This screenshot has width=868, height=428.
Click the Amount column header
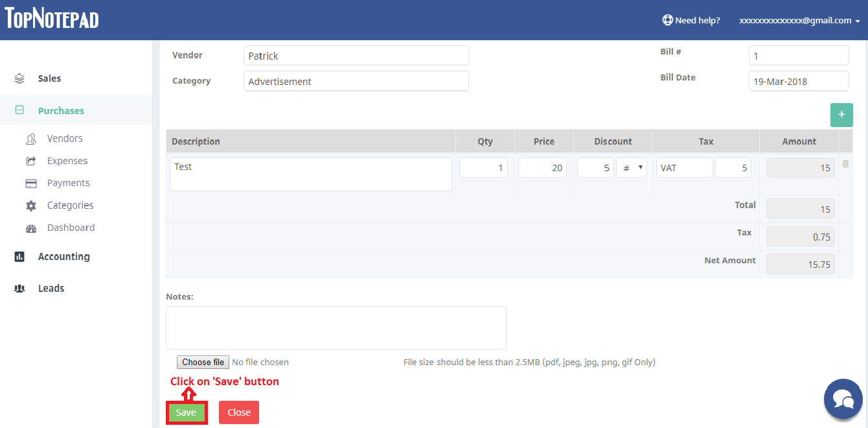(799, 141)
